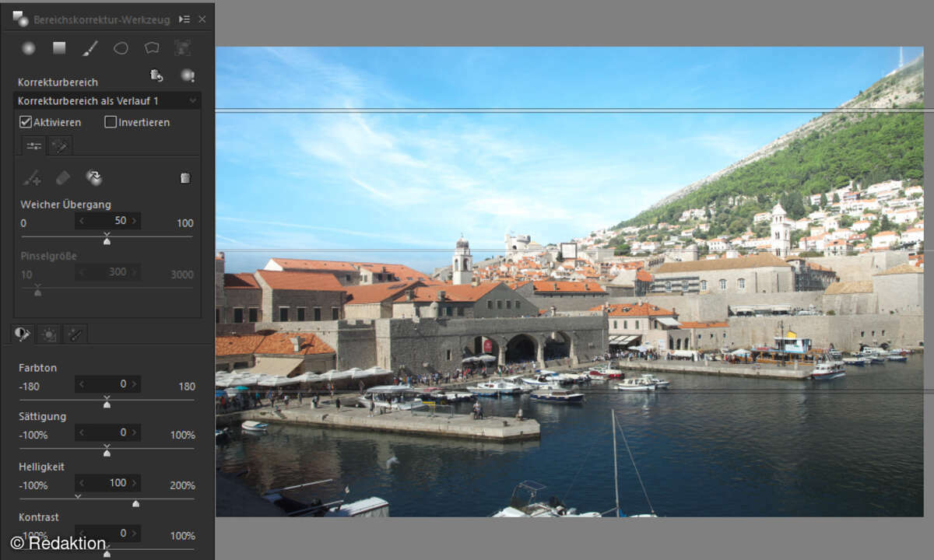Click the Sättigung value field

(108, 432)
